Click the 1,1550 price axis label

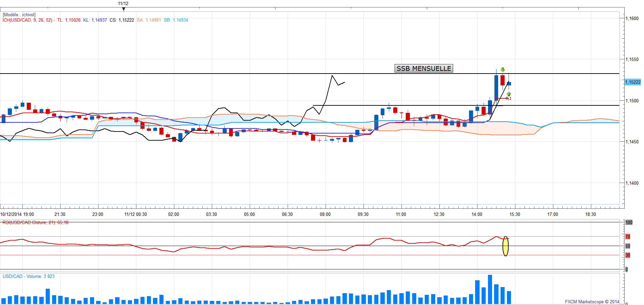pyautogui.click(x=632, y=59)
